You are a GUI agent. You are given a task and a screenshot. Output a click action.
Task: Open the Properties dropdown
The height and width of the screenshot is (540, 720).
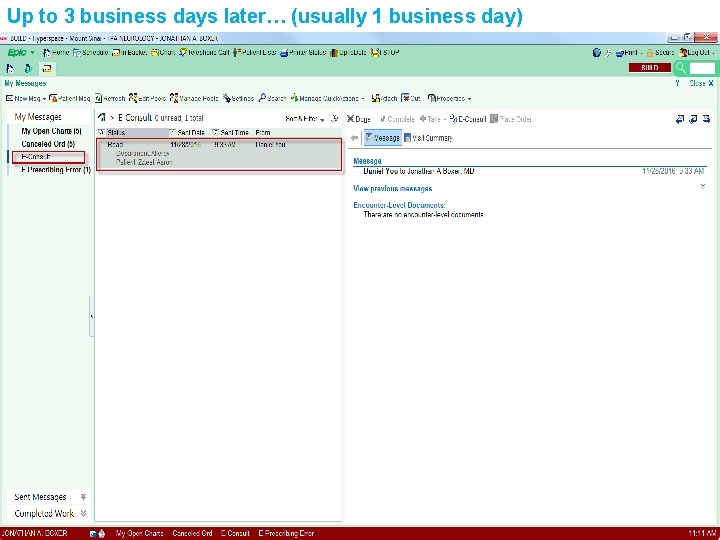pos(449,98)
